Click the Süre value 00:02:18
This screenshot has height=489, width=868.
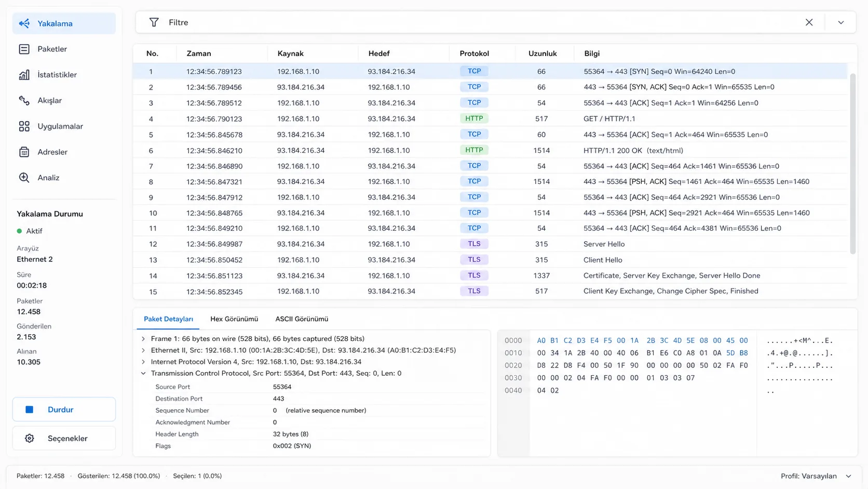[x=32, y=285]
